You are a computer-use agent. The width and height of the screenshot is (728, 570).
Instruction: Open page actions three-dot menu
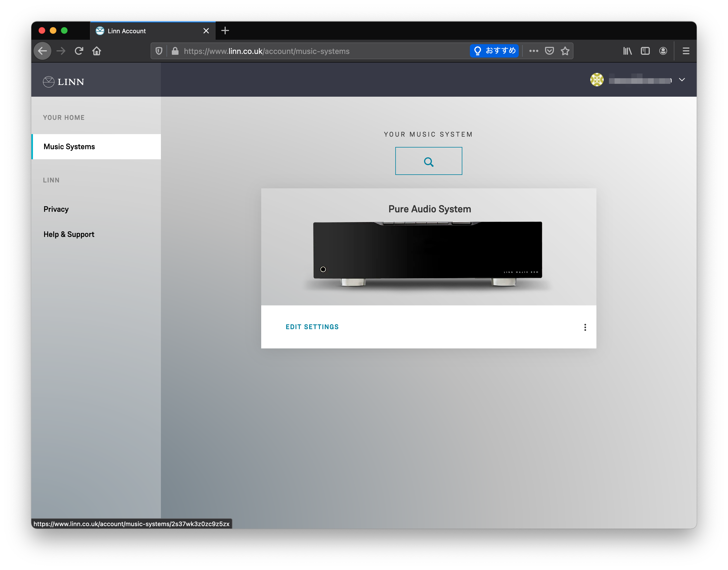click(x=534, y=51)
